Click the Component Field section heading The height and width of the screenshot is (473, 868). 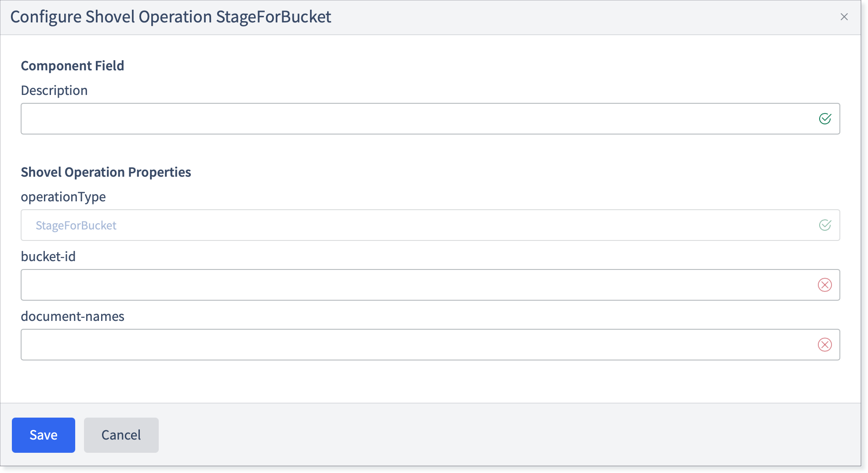tap(73, 66)
